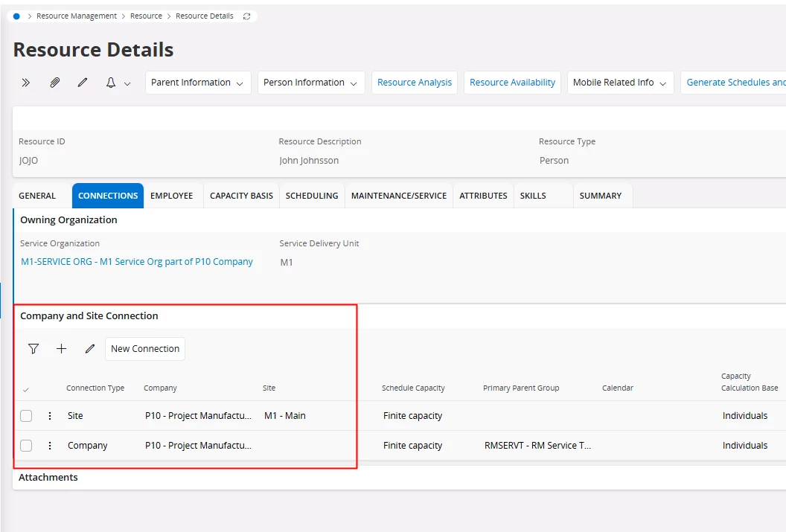Click 'RMSERVT - RM Service T...' parent group cell
The height and width of the screenshot is (532, 786).
pos(537,446)
